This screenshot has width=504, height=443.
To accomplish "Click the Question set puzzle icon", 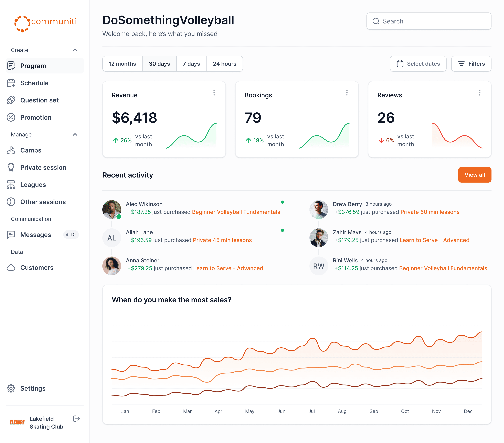I will (x=11, y=100).
